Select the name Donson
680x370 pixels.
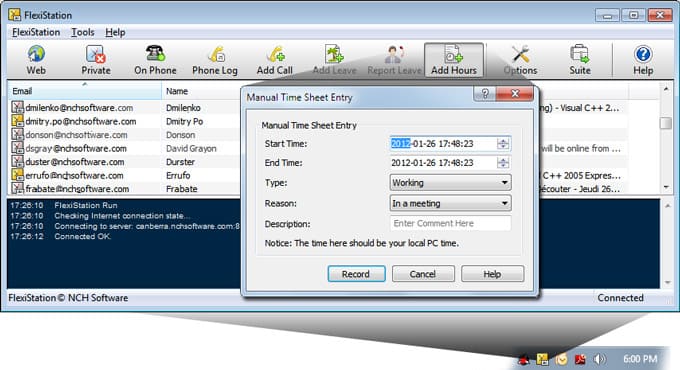180,135
